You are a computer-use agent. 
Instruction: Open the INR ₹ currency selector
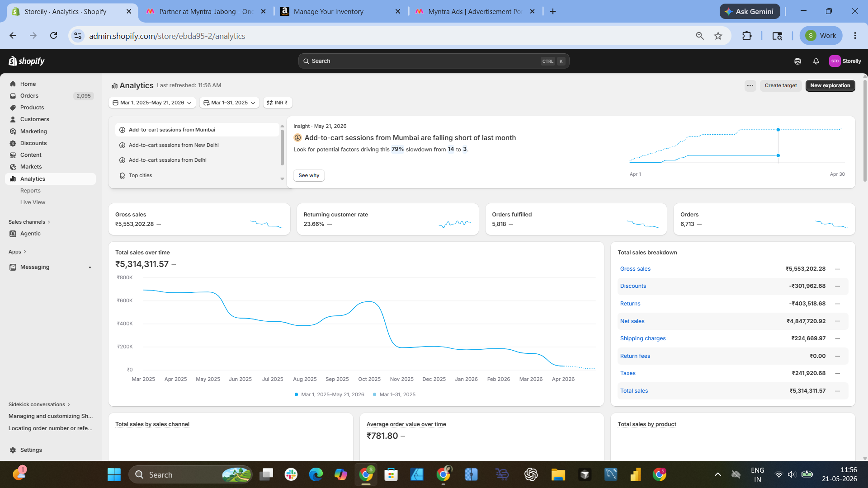tap(278, 103)
